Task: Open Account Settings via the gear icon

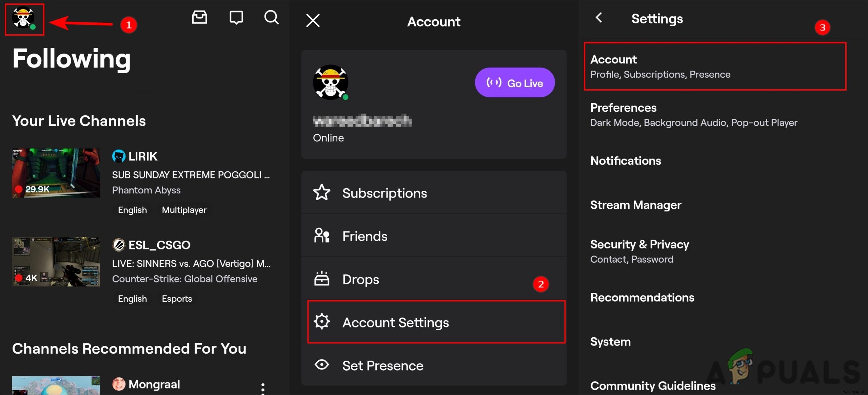Action: 322,322
